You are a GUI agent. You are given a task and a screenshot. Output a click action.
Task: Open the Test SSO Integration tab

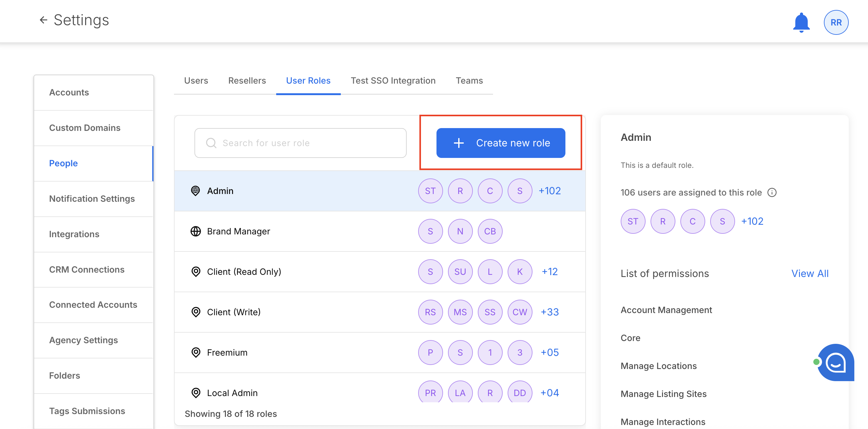pos(393,81)
